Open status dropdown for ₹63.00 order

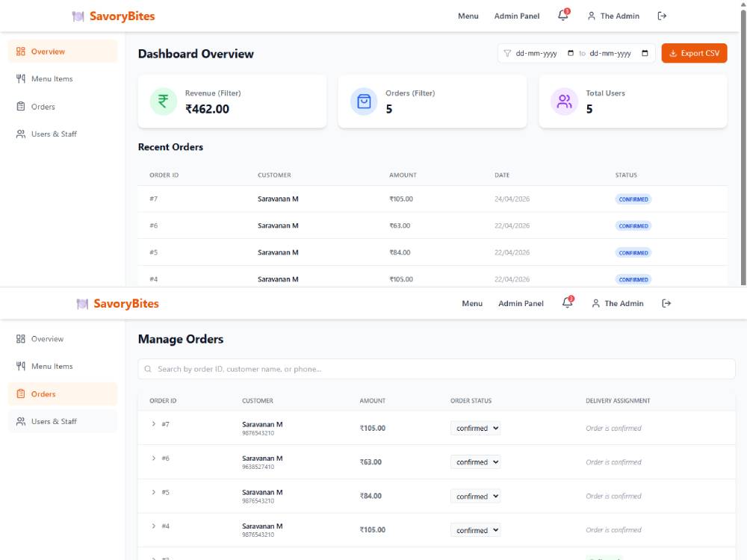click(x=475, y=462)
